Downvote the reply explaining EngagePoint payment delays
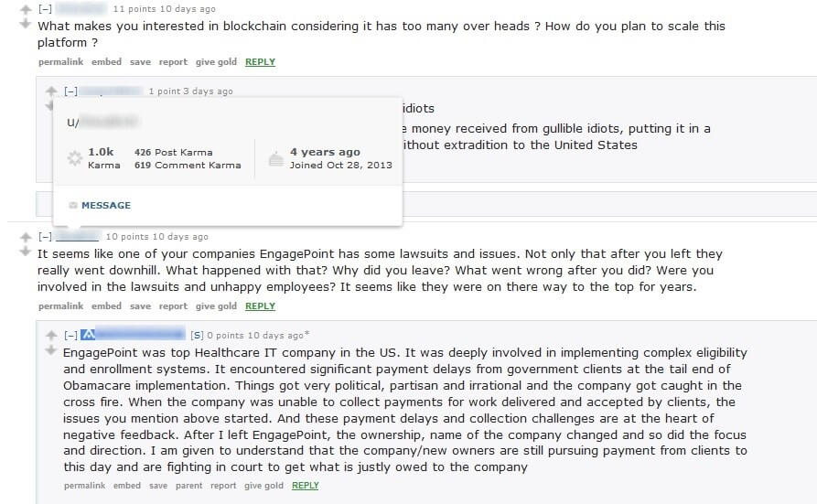Viewport: 817px width, 504px height. point(51,350)
